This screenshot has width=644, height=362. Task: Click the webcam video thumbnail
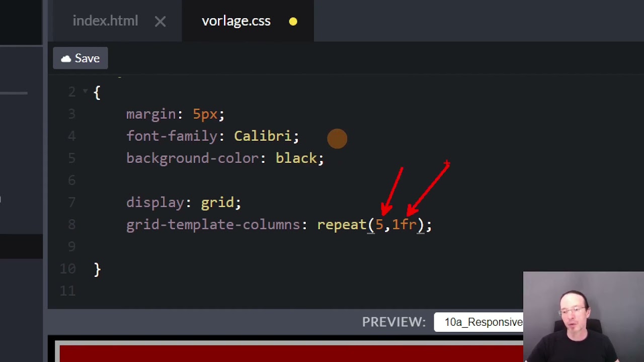(x=584, y=317)
